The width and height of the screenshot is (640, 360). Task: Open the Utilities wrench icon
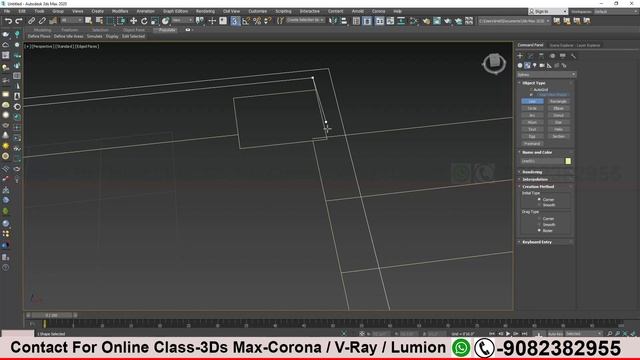(573, 56)
